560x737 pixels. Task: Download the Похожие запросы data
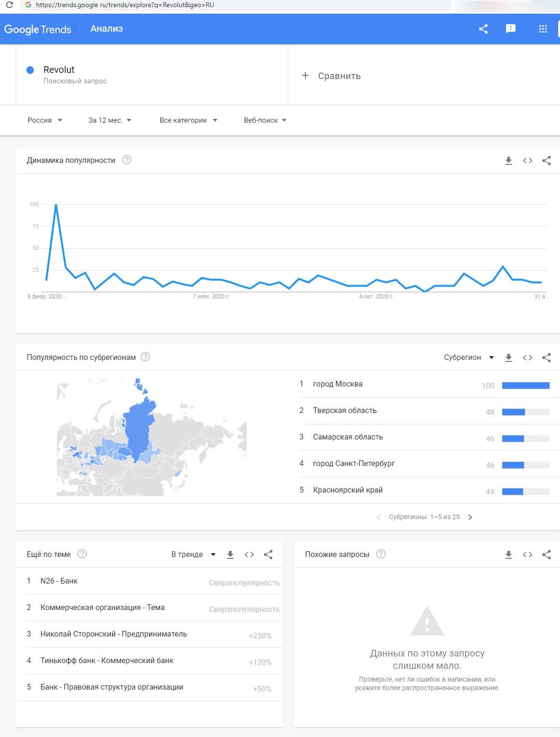point(508,555)
